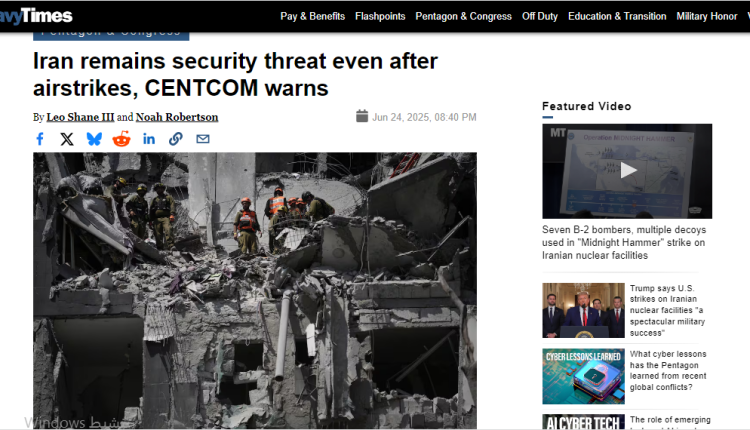Copy article link icon

(x=176, y=139)
